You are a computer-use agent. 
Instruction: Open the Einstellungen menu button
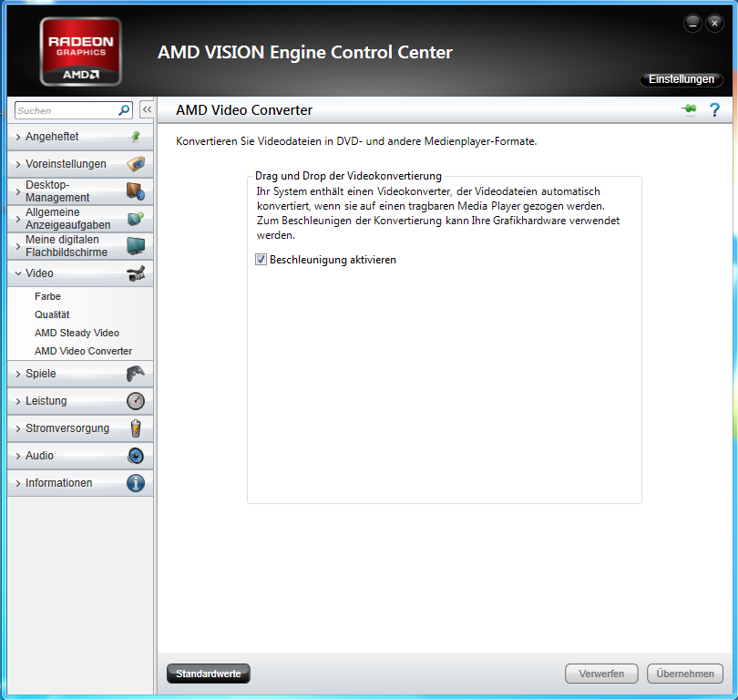click(681, 79)
